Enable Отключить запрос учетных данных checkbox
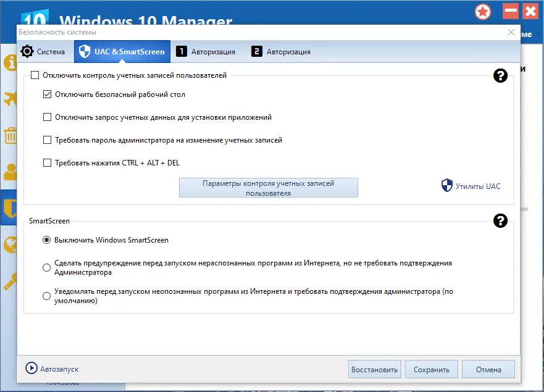This screenshot has height=392, width=544. (47, 117)
